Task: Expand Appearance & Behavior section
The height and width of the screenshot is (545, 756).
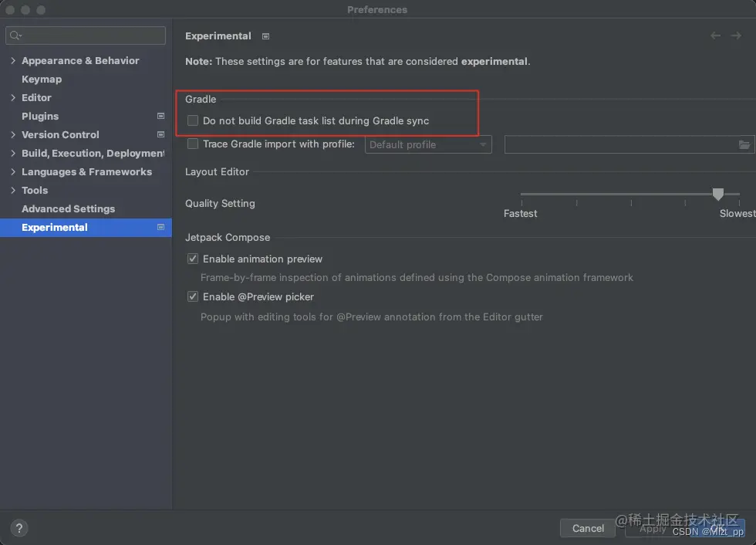Action: click(x=13, y=61)
